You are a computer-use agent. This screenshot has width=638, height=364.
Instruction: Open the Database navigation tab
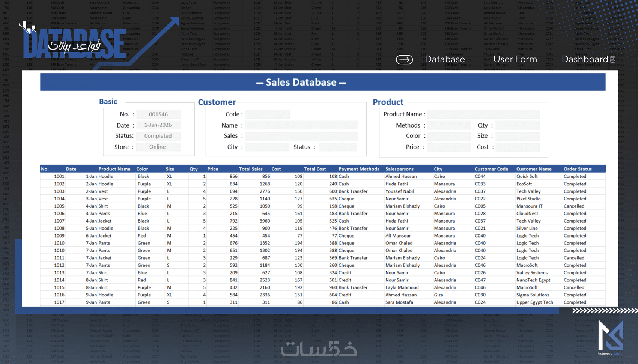[x=445, y=59]
